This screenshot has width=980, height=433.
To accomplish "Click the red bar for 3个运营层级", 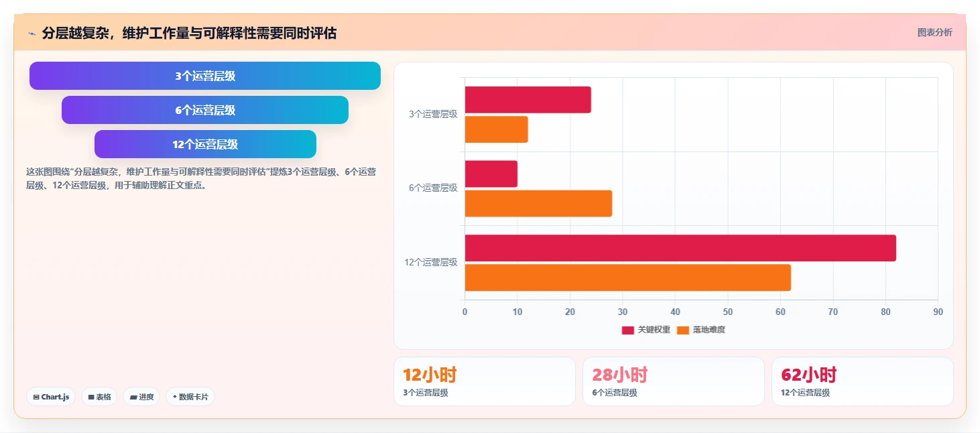I will tap(528, 100).
